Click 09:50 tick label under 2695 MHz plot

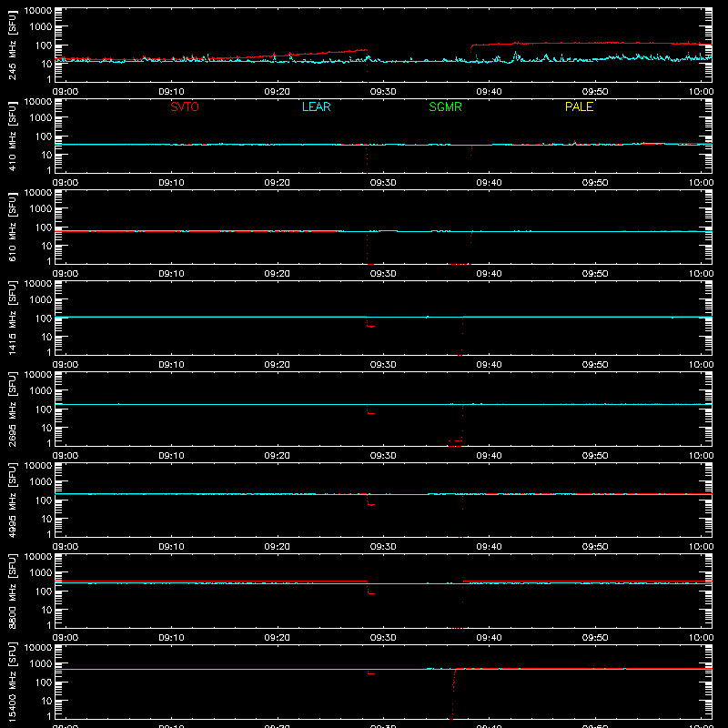pos(595,456)
